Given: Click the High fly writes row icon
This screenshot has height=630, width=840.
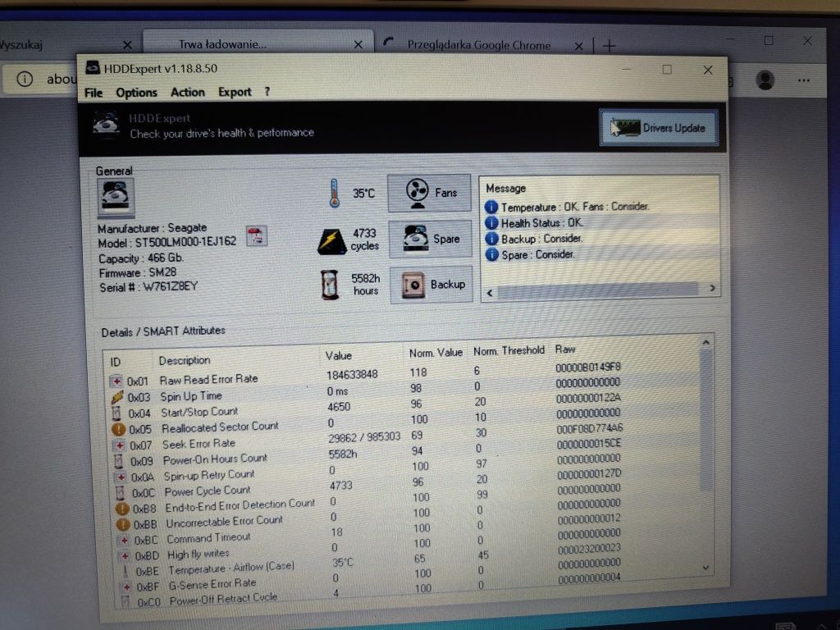Looking at the screenshot, I should (126, 555).
